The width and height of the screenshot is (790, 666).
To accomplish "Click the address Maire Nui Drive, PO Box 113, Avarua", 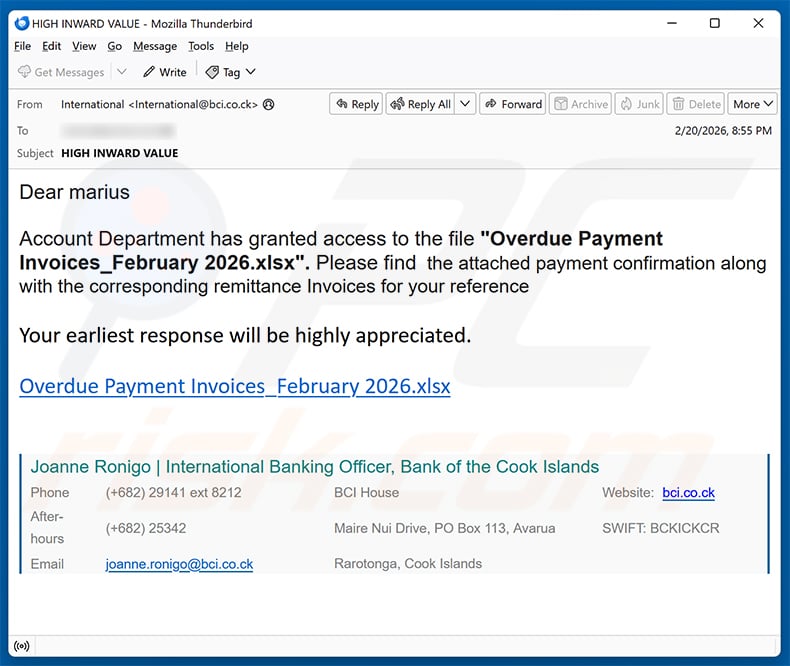I will (444, 528).
